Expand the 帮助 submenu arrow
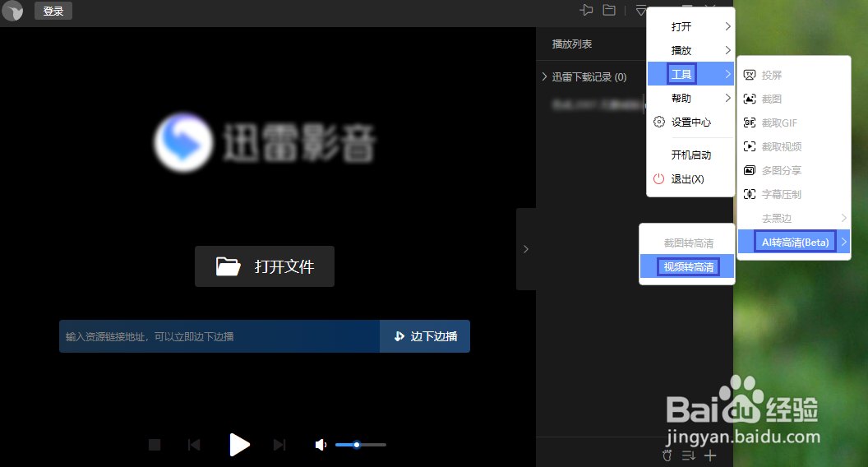868x467 pixels. coord(728,98)
